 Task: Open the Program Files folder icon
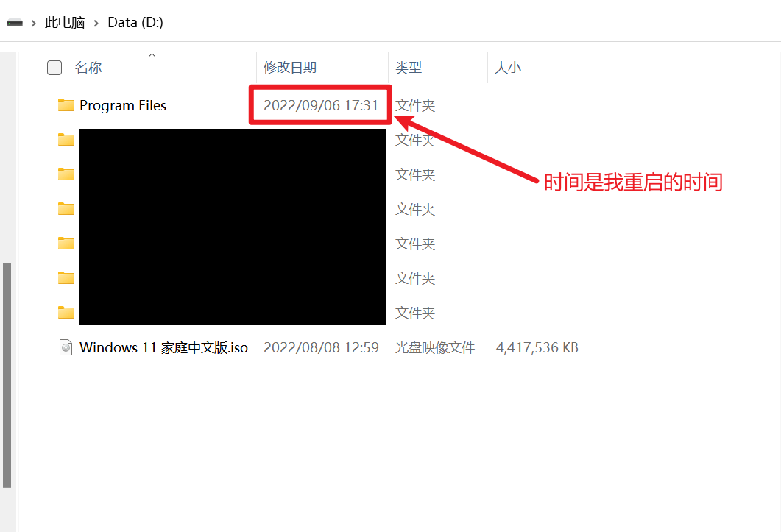click(x=66, y=105)
